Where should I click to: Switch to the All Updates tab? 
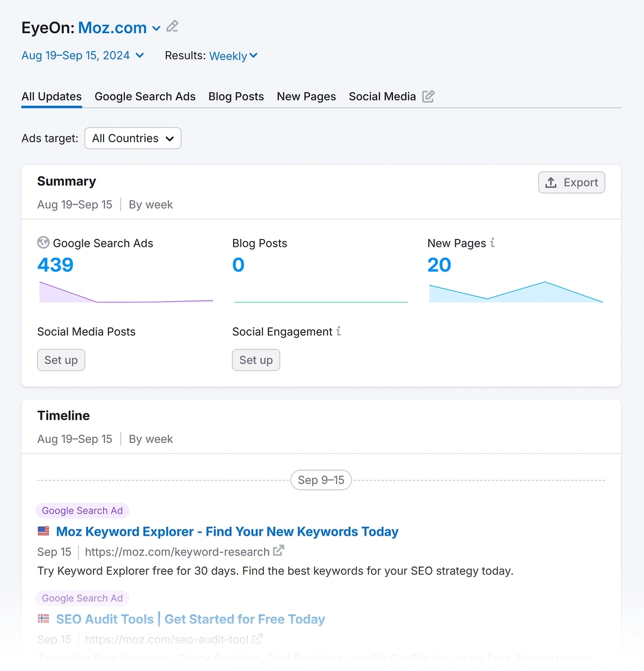click(52, 97)
